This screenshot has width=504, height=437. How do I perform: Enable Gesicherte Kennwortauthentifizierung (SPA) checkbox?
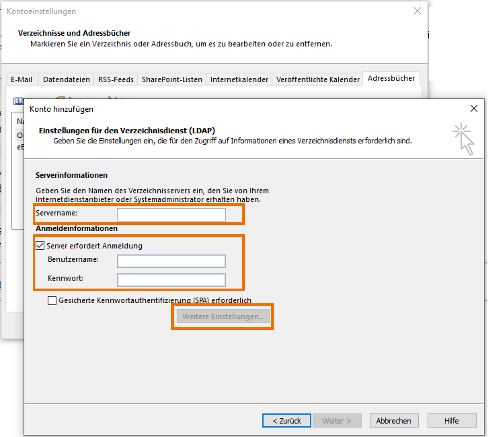click(x=52, y=300)
